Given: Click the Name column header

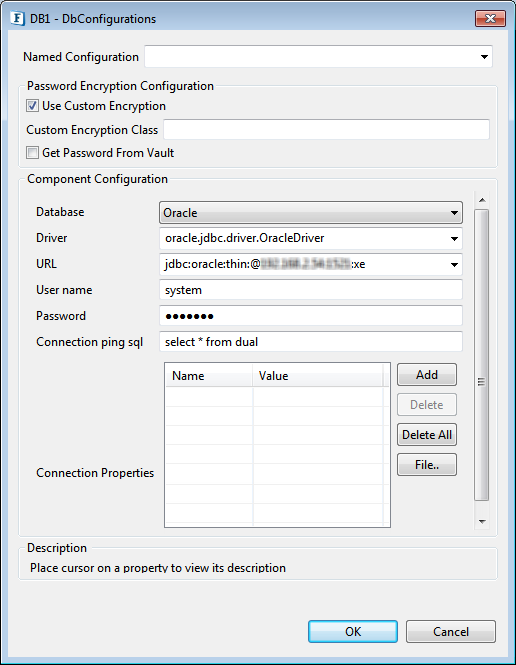Looking at the screenshot, I should coord(209,375).
